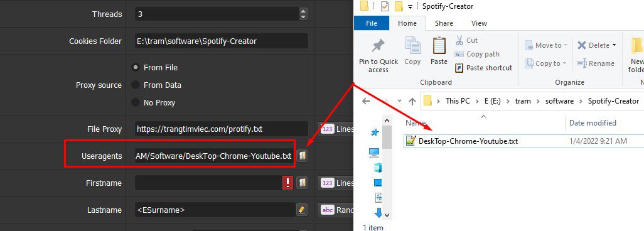
Task: Click Desktop icon in navigation pane
Action: point(378,183)
